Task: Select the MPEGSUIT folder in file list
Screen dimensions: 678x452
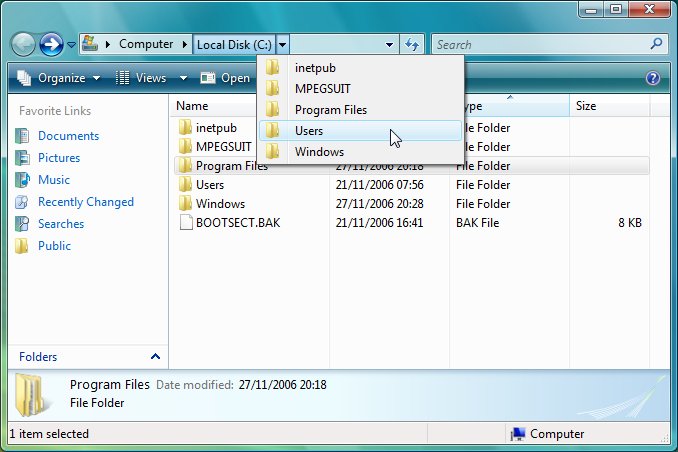Action: (x=224, y=147)
